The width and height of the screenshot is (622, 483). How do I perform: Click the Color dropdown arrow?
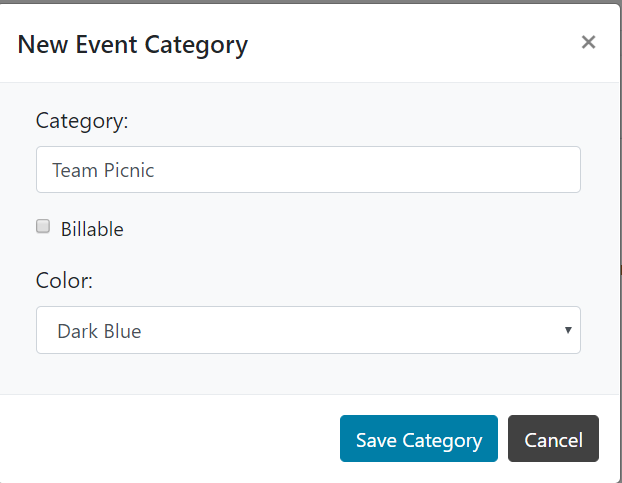pyautogui.click(x=568, y=330)
